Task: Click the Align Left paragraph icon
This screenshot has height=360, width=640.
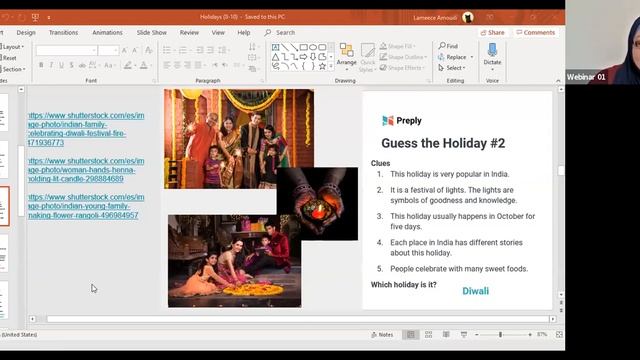Action: point(167,65)
